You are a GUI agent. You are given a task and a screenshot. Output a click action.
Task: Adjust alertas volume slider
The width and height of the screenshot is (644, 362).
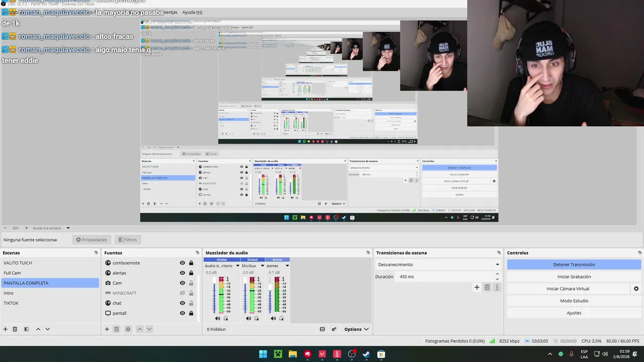(270, 295)
